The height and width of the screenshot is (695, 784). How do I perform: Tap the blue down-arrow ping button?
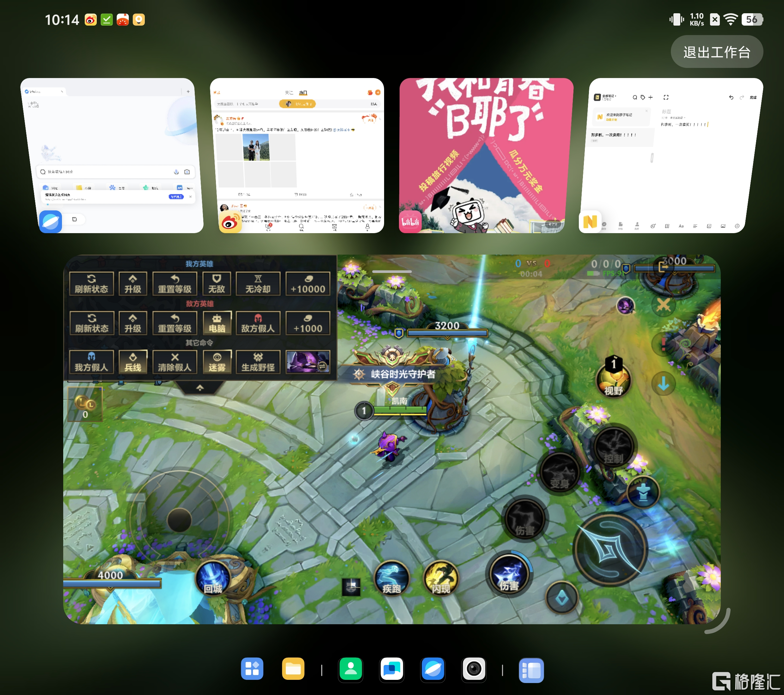click(663, 383)
